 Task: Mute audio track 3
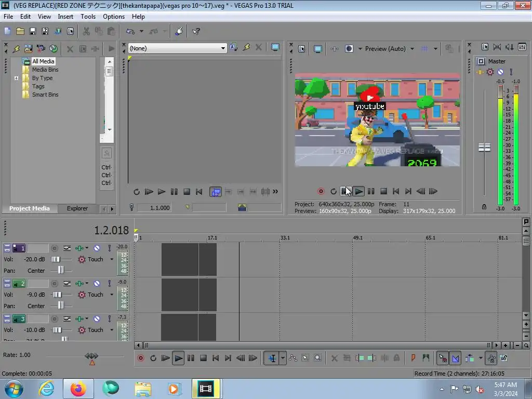[x=97, y=319]
